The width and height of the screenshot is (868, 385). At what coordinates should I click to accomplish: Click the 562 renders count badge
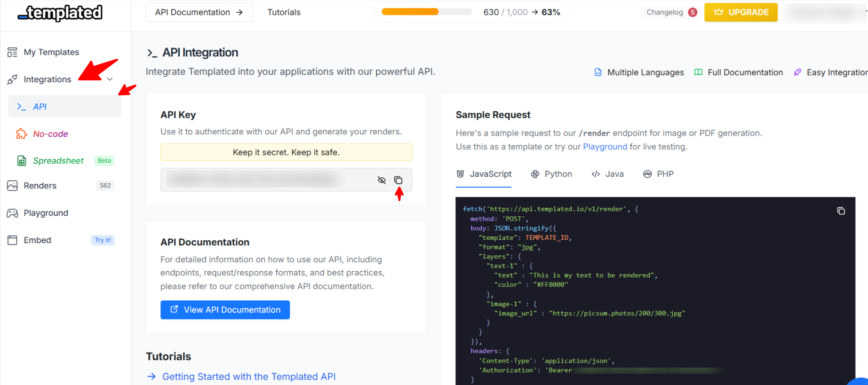point(105,186)
